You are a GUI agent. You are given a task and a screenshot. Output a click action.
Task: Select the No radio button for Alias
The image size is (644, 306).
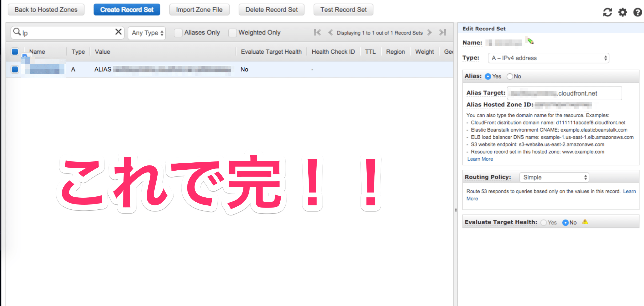(509, 76)
